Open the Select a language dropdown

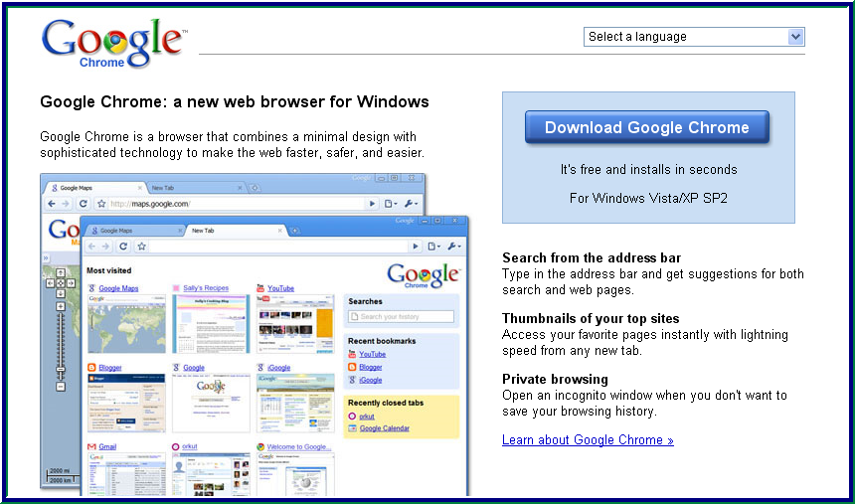pos(694,37)
